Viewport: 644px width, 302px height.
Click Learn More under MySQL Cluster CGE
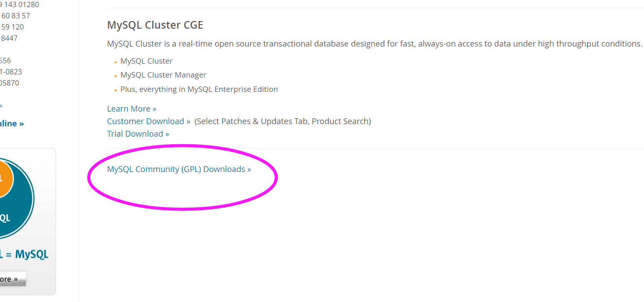click(131, 109)
